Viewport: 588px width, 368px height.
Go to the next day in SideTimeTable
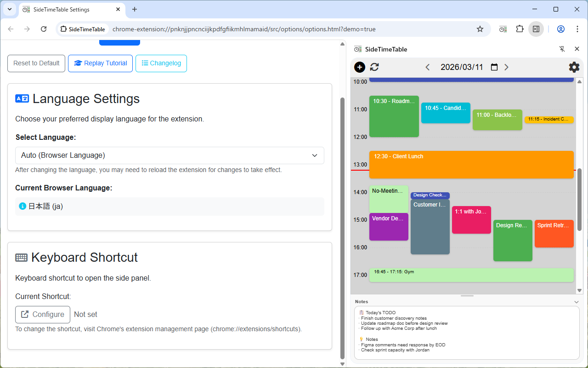(506, 67)
